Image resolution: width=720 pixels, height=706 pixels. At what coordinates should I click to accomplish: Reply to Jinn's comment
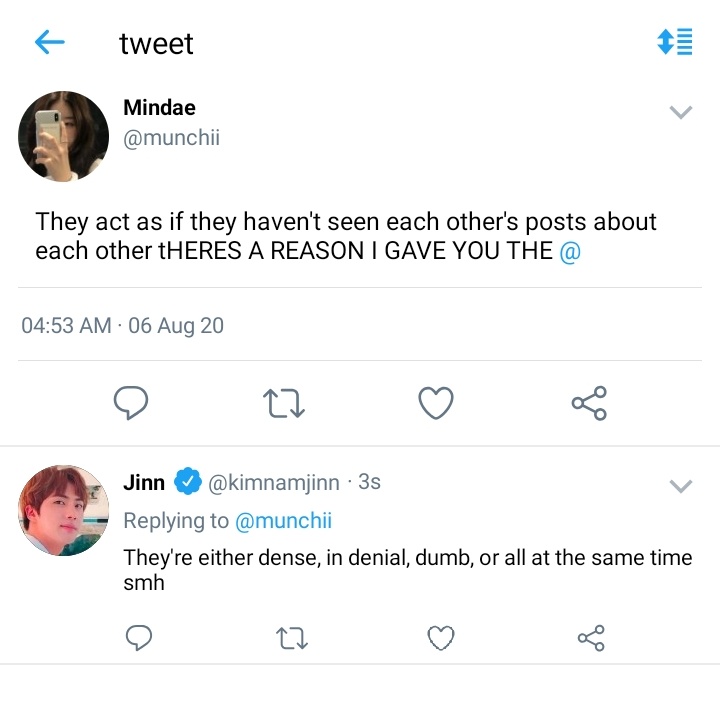tap(139, 638)
